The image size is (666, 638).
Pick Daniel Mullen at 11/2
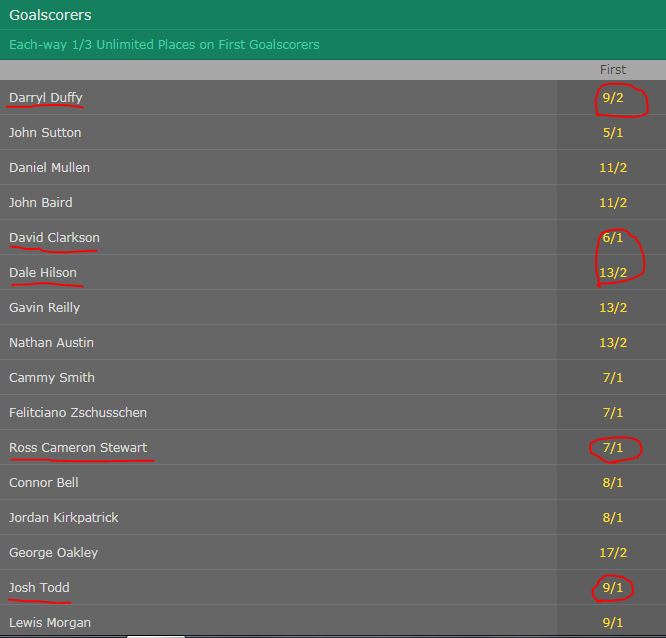(612, 167)
